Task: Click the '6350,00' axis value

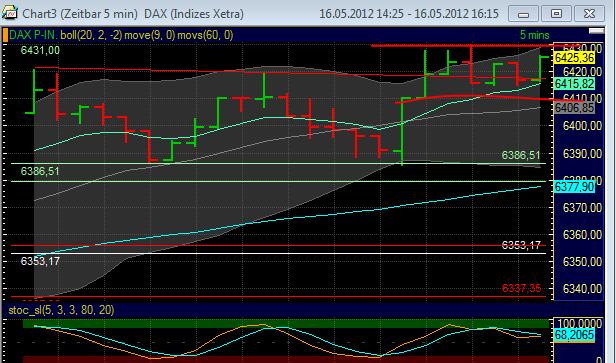Action: pyautogui.click(x=582, y=262)
